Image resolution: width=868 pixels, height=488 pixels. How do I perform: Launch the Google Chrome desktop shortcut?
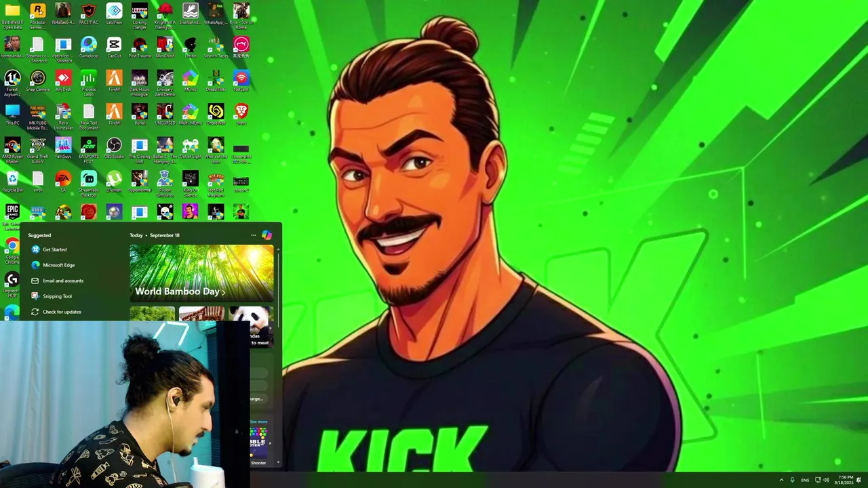click(12, 250)
